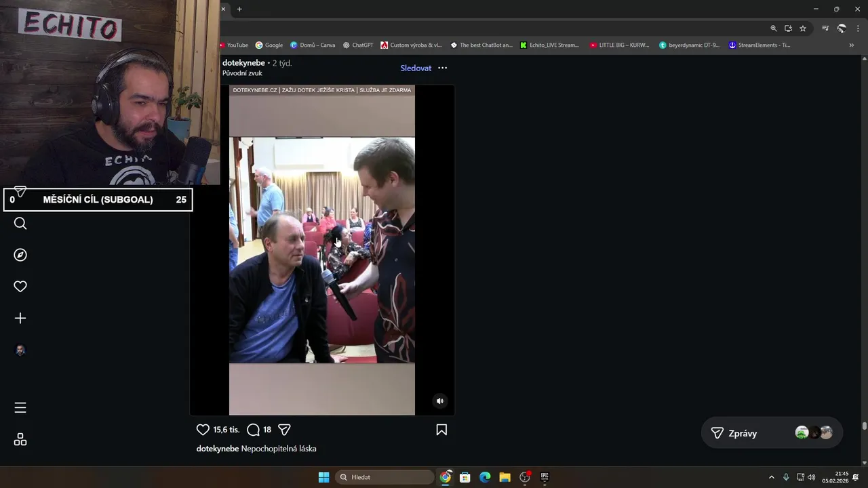868x488 pixels.
Task: Open comments via speech bubble icon
Action: (x=253, y=430)
